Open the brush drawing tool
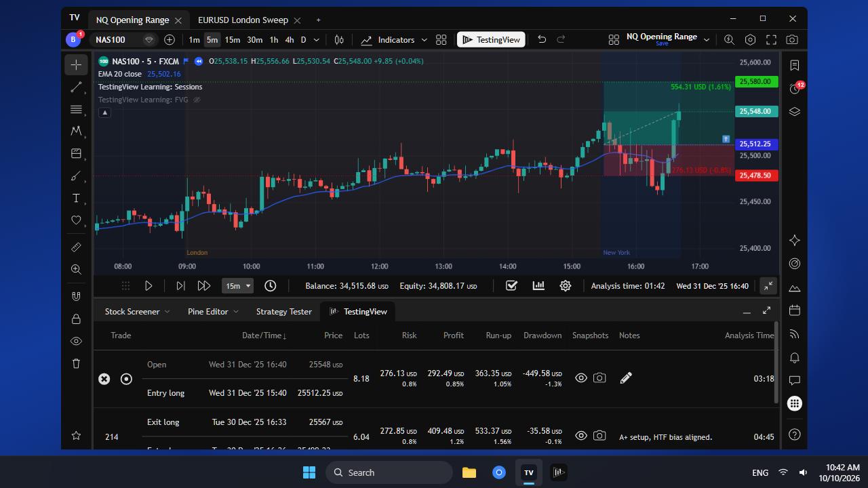Image resolution: width=868 pixels, height=488 pixels. (x=76, y=176)
